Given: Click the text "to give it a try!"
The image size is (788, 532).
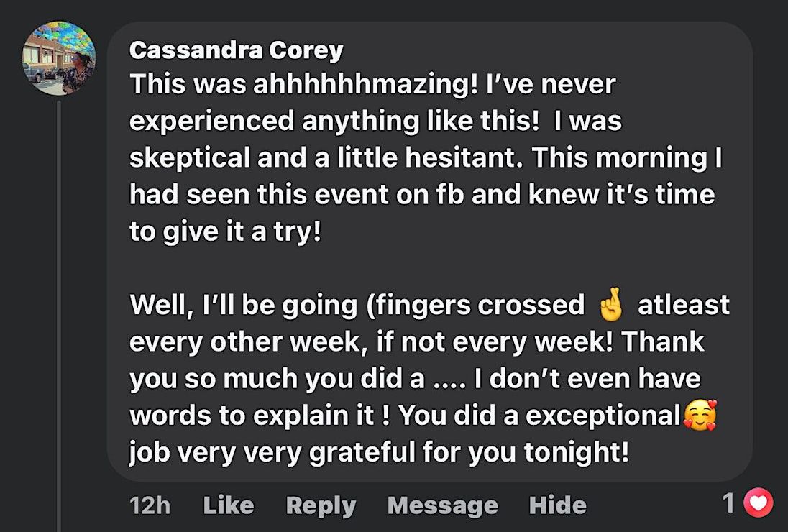Looking at the screenshot, I should click(224, 232).
